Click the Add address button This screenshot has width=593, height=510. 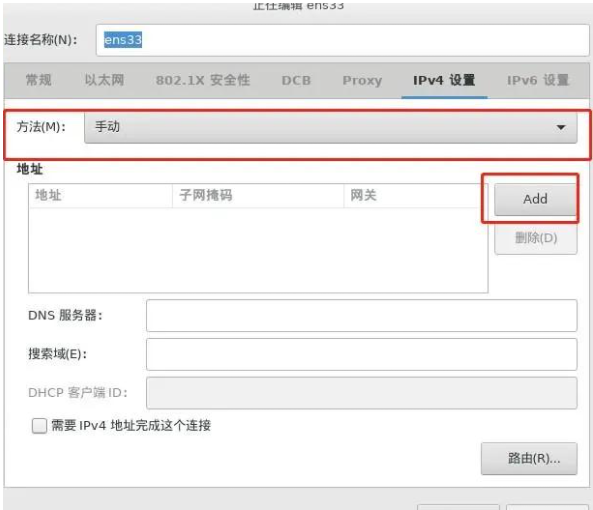click(535, 199)
